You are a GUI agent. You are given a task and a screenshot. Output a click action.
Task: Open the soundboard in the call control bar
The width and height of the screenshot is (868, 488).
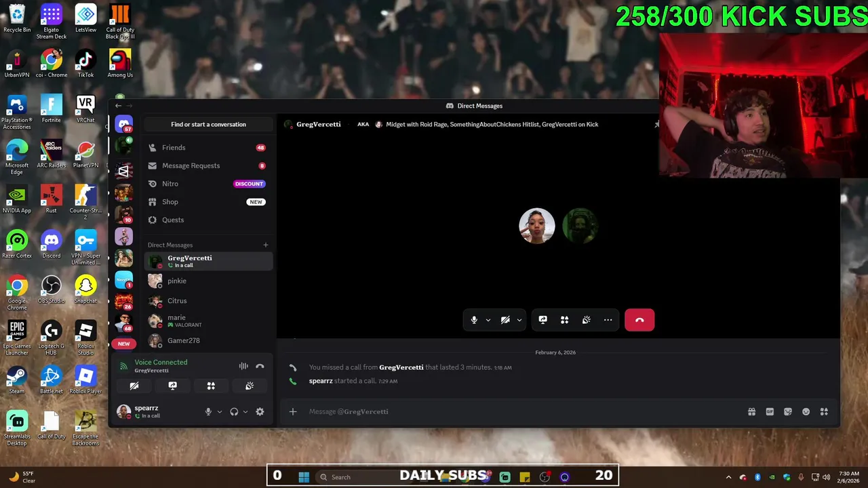pos(586,320)
